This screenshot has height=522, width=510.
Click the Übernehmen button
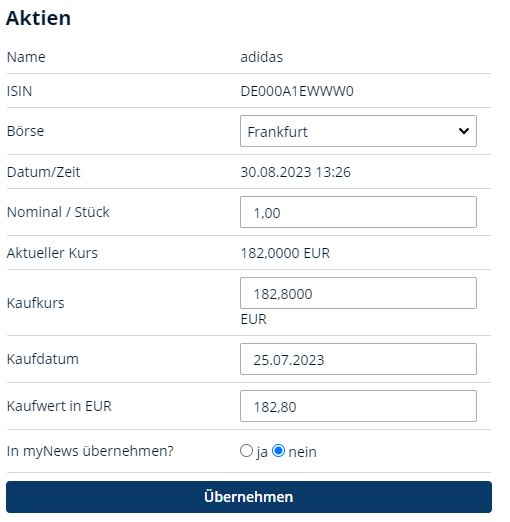[249, 497]
